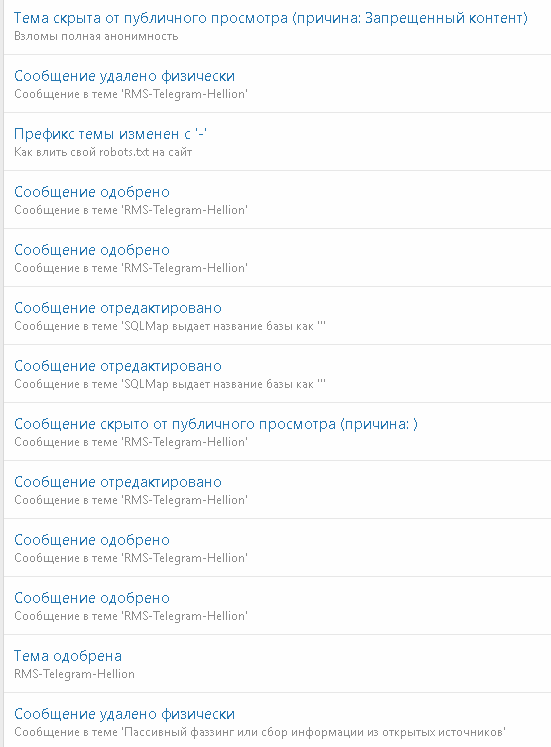Open the 'Тема скрыта от публичного просмотра' log entry
The height and width of the screenshot is (747, 551).
pyautogui.click(x=270, y=18)
